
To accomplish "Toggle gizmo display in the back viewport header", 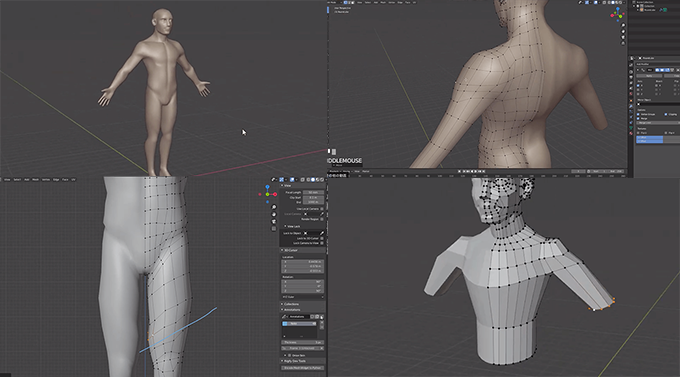I will tap(587, 3).
